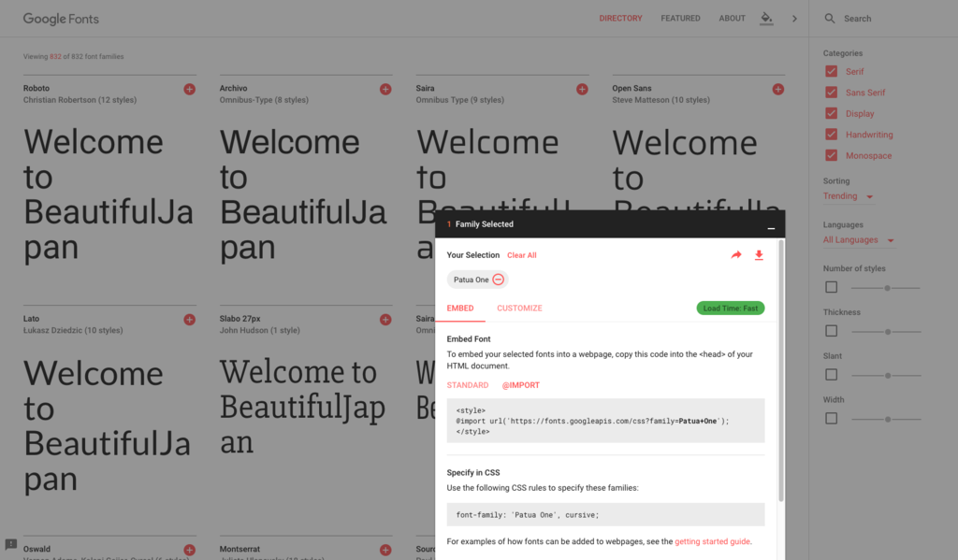Add Open Sans font with its plus icon

pyautogui.click(x=777, y=89)
